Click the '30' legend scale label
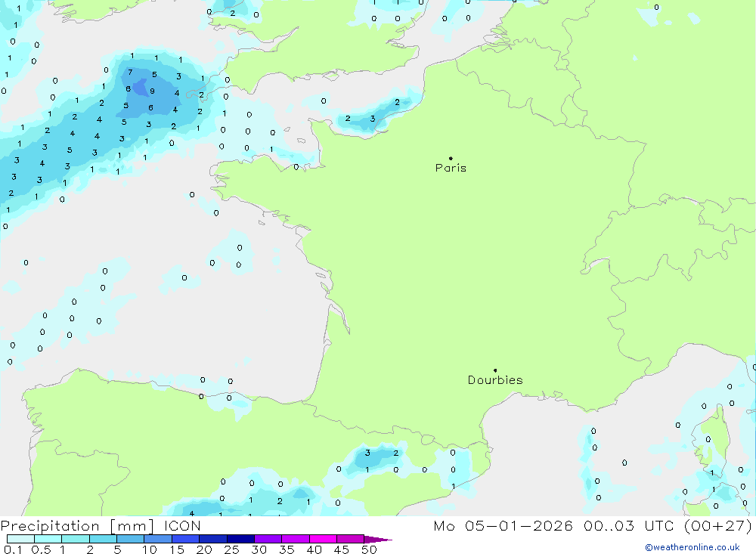756x554 pixels. (259, 549)
